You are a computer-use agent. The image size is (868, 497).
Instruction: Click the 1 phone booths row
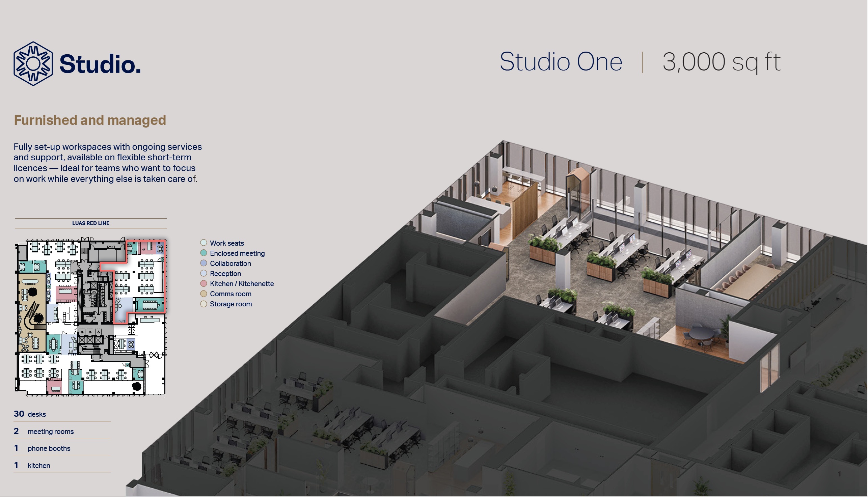(42, 448)
